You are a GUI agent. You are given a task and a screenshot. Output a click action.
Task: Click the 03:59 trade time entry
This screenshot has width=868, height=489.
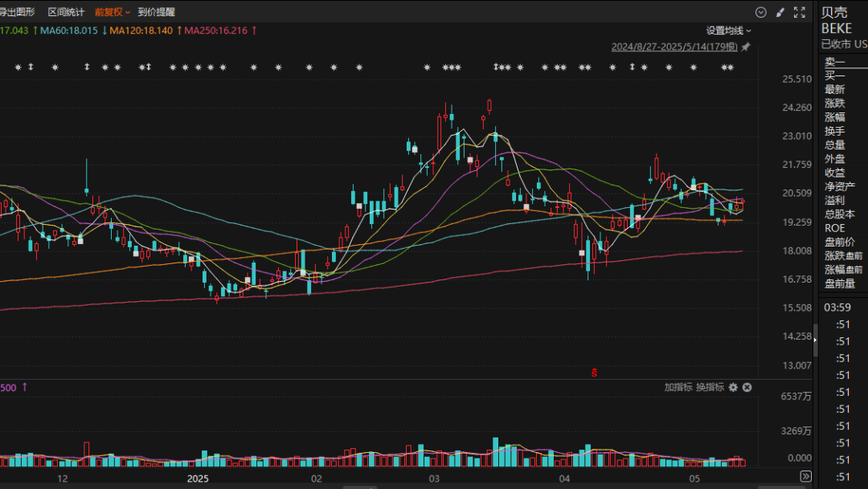coord(837,308)
